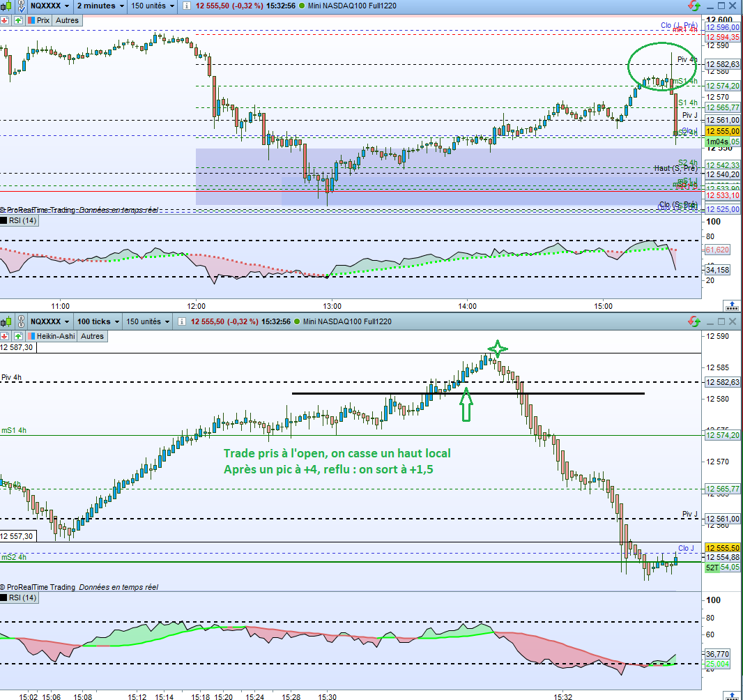Toggle the chart link icon in bottom chart
The height and width of the screenshot is (700, 743).
pyautogui.click(x=22, y=322)
